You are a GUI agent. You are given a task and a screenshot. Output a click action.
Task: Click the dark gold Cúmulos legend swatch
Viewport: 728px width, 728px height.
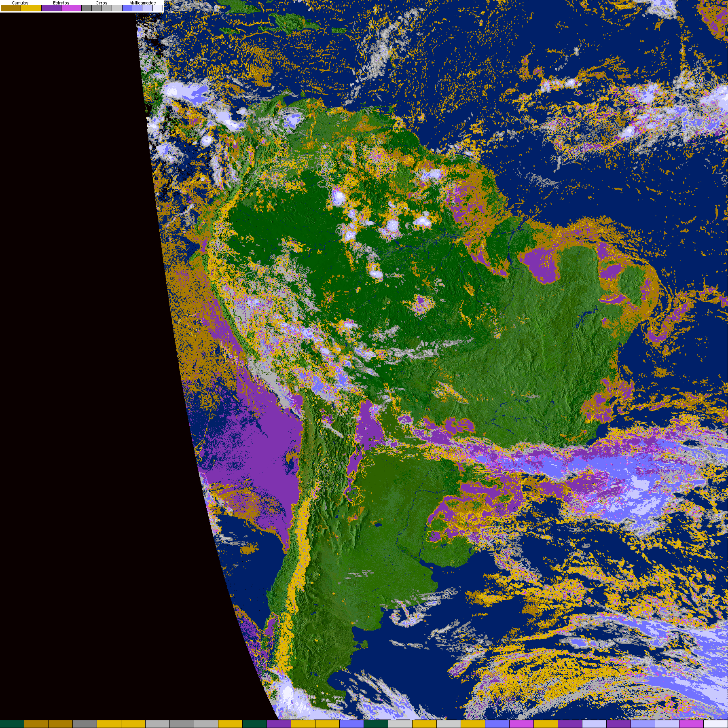coord(11,8)
